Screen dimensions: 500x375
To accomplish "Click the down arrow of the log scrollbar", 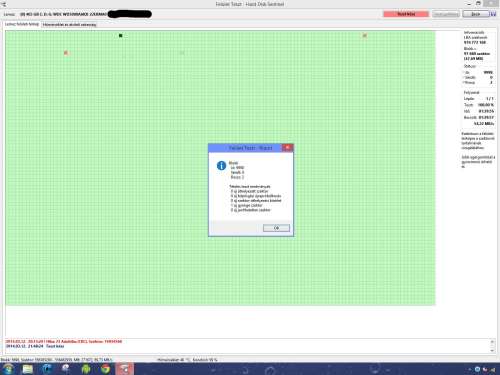I will pos(492,350).
